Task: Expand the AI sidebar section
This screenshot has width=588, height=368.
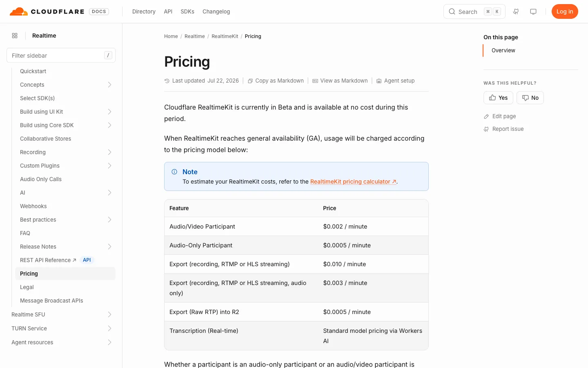Action: tap(109, 193)
